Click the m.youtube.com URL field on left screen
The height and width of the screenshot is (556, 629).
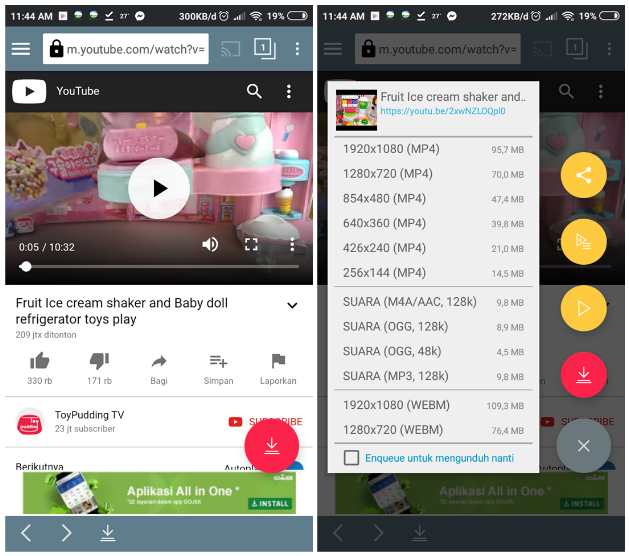[x=126, y=49]
